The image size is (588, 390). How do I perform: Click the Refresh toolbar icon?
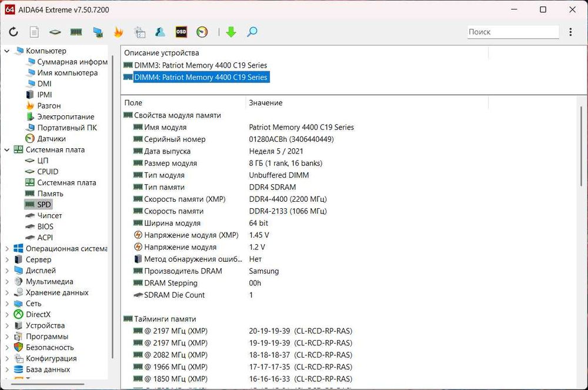coord(14,32)
